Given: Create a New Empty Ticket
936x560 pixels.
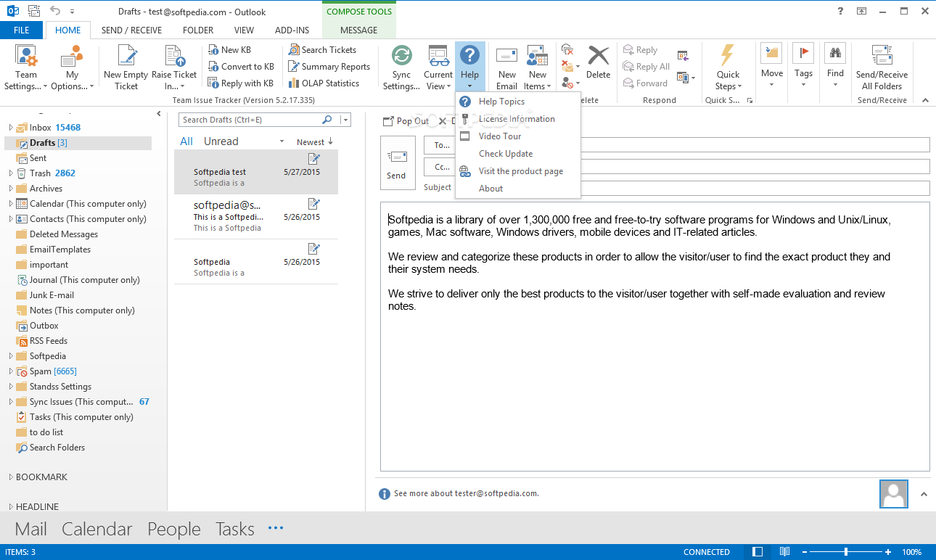Looking at the screenshot, I should tap(126, 67).
